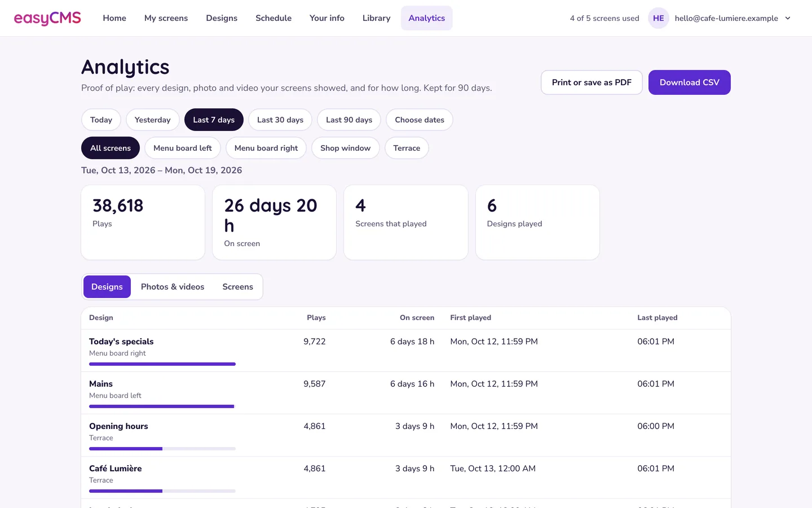The image size is (812, 508).
Task: Open the Schedule menu item
Action: tap(273, 18)
